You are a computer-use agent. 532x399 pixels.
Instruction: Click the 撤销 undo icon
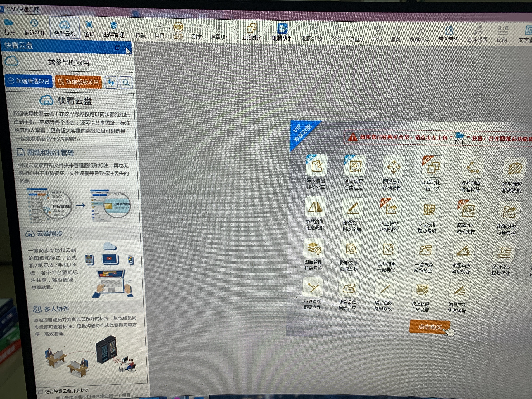(x=141, y=30)
